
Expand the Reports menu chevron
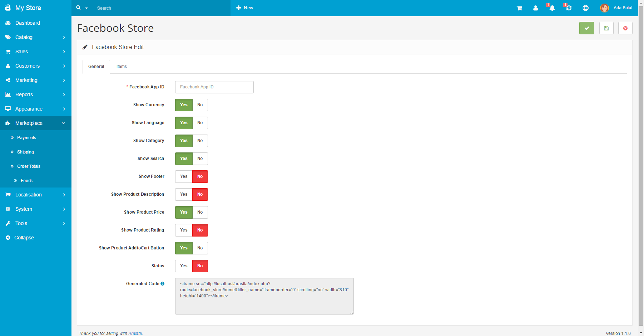pos(64,94)
